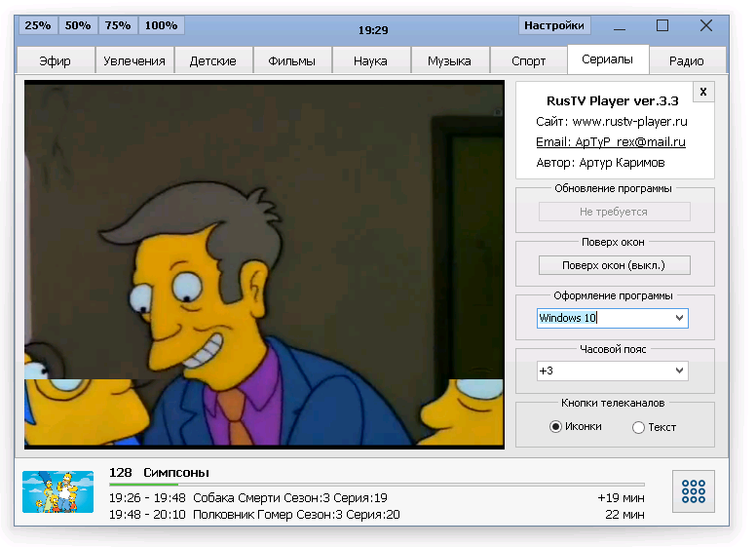Click program entry Полковник Гомер Сезон:3 Серия:20
This screenshot has width=756, height=547.
[296, 514]
